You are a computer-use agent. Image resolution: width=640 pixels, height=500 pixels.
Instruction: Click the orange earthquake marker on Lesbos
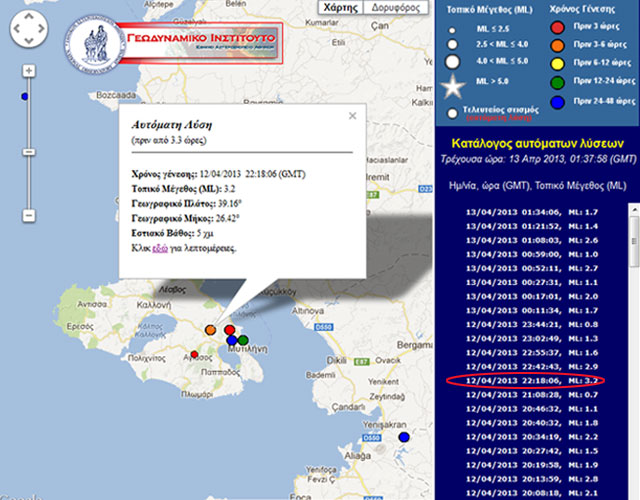[211, 328]
